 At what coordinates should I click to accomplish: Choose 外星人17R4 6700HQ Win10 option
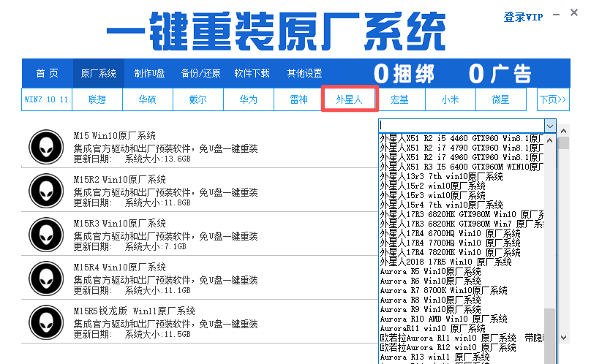point(462,233)
